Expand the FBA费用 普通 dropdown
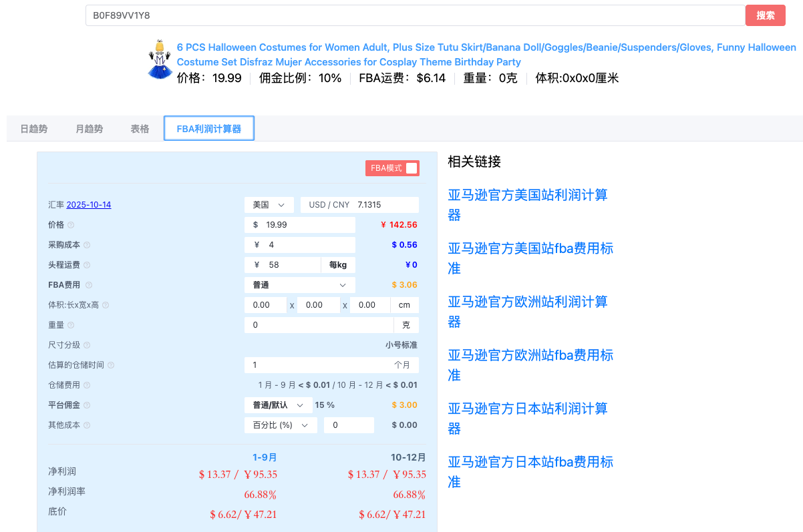Viewport: 803px width, 532px height. 299,285
